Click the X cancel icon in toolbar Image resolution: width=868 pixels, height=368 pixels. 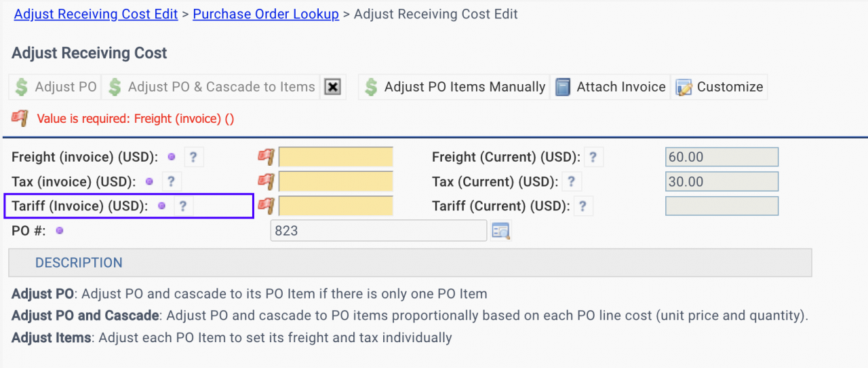332,87
